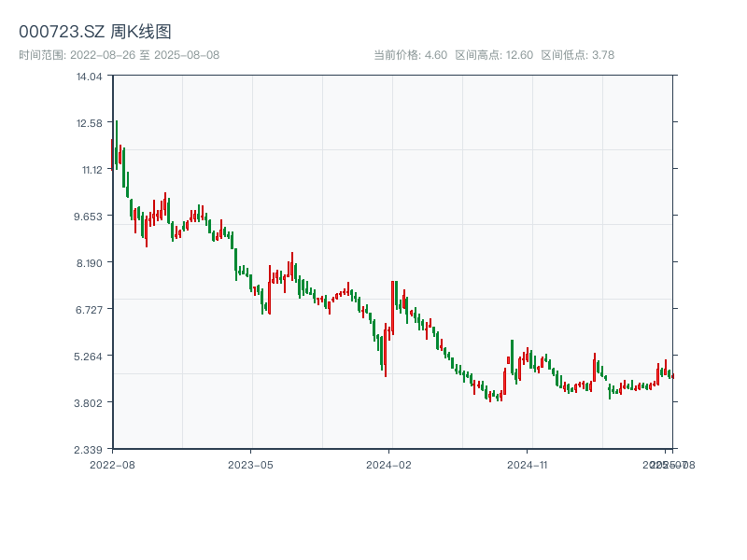Viewport: 747px width, 560px height.
Task: Select the 2022-08 x-axis date tick
Action: click(x=112, y=464)
